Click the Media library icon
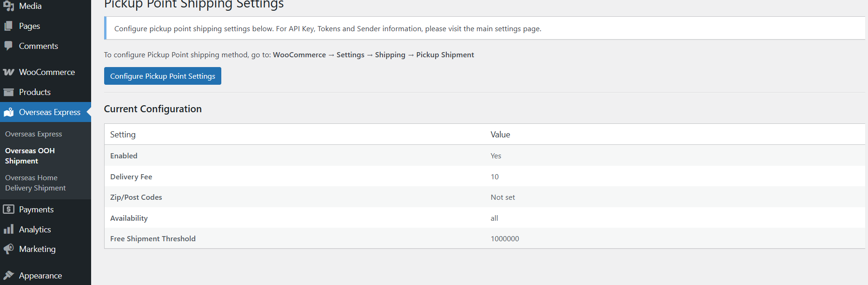 point(8,6)
